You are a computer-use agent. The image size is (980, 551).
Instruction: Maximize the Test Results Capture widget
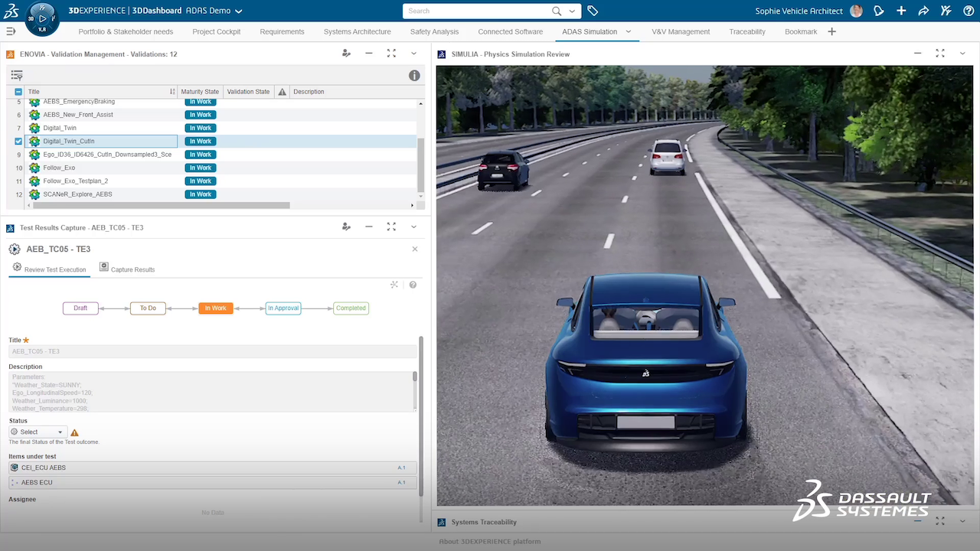pyautogui.click(x=391, y=227)
